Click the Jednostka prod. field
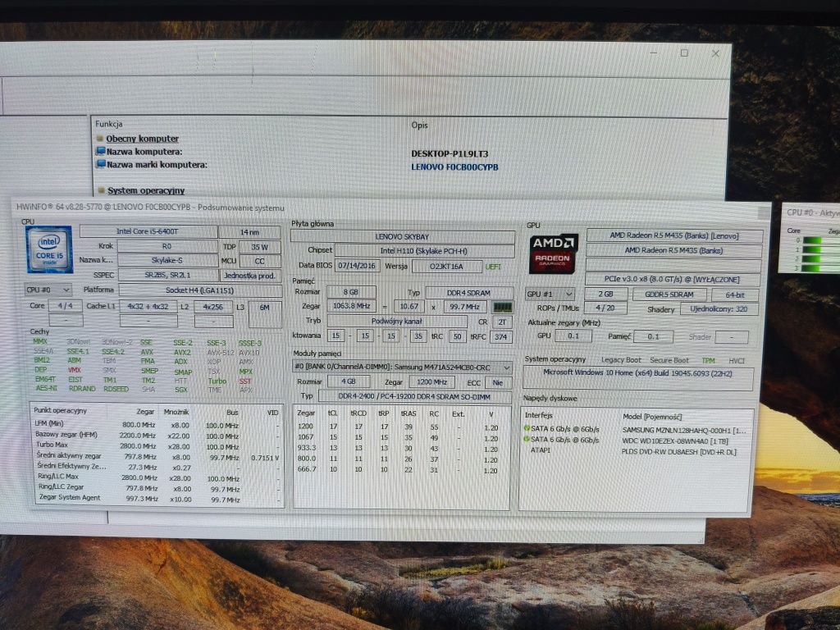Viewport: 840px width, 630px height. 250,276
